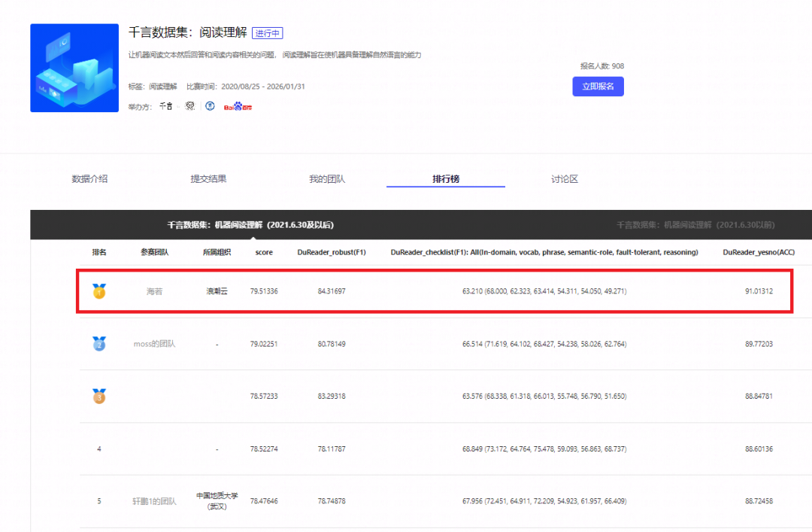Switch to leaderboard 2021.6.30以前 tab

[695, 225]
